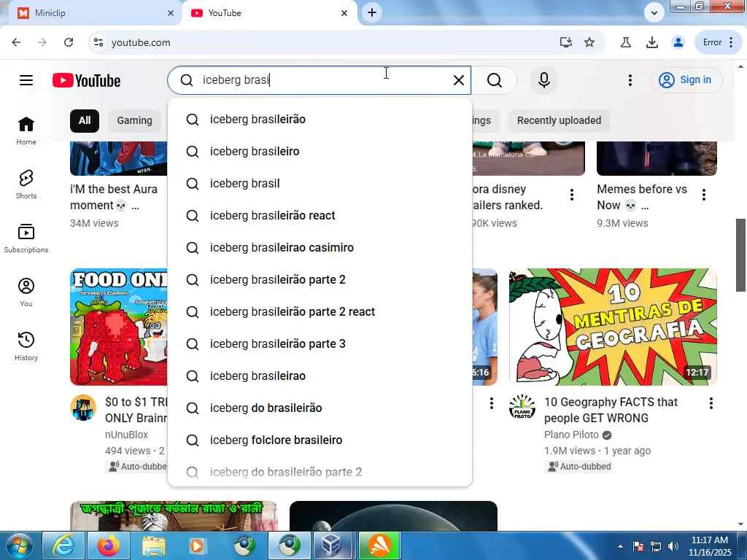The width and height of the screenshot is (747, 560).
Task: Open the YouTube hamburger guide menu
Action: point(26,80)
